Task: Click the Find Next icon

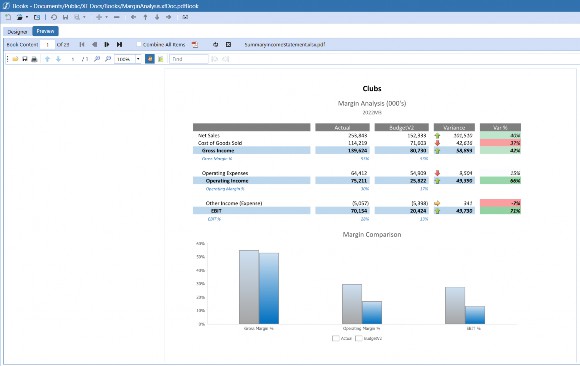Action: click(226, 59)
